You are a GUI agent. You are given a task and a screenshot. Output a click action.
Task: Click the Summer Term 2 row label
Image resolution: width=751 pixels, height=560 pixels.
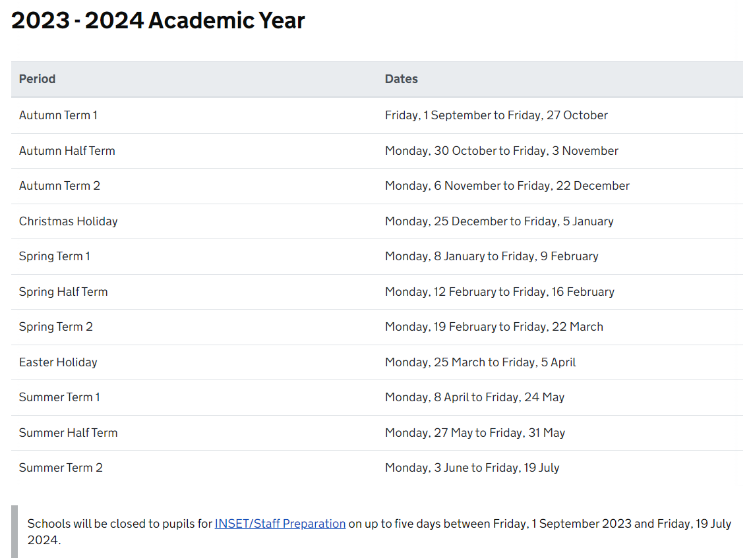(61, 468)
